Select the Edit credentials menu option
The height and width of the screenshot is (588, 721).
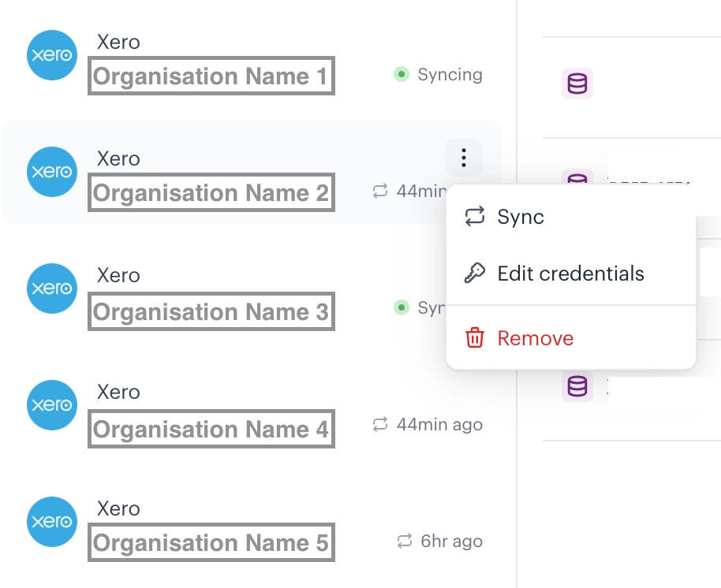click(570, 274)
